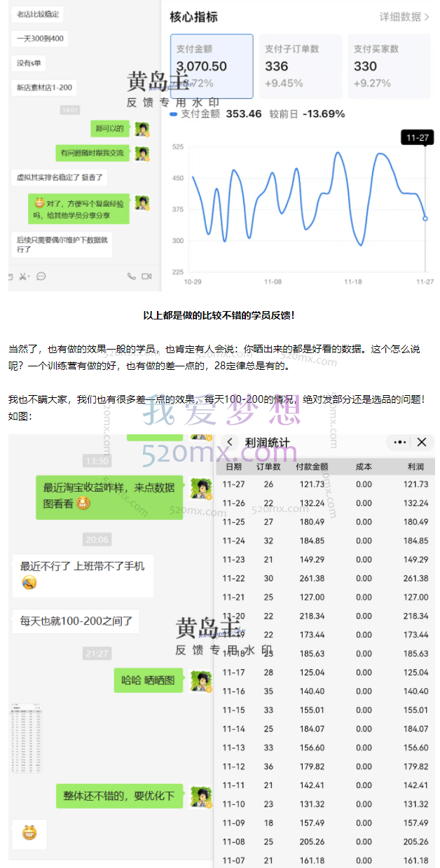Viewport: 440px width, 868px height.
Task: Click the 10-29 x-axis date label
Action: point(193,281)
